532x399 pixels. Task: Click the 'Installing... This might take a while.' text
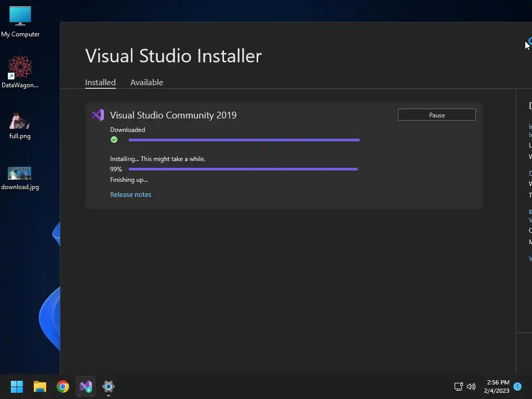pos(157,159)
